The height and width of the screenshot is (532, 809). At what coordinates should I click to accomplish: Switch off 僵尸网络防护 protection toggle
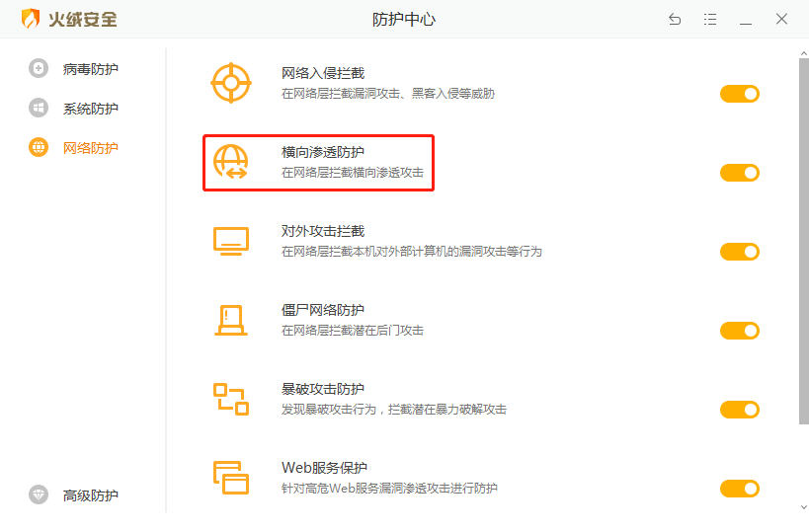pos(739,331)
